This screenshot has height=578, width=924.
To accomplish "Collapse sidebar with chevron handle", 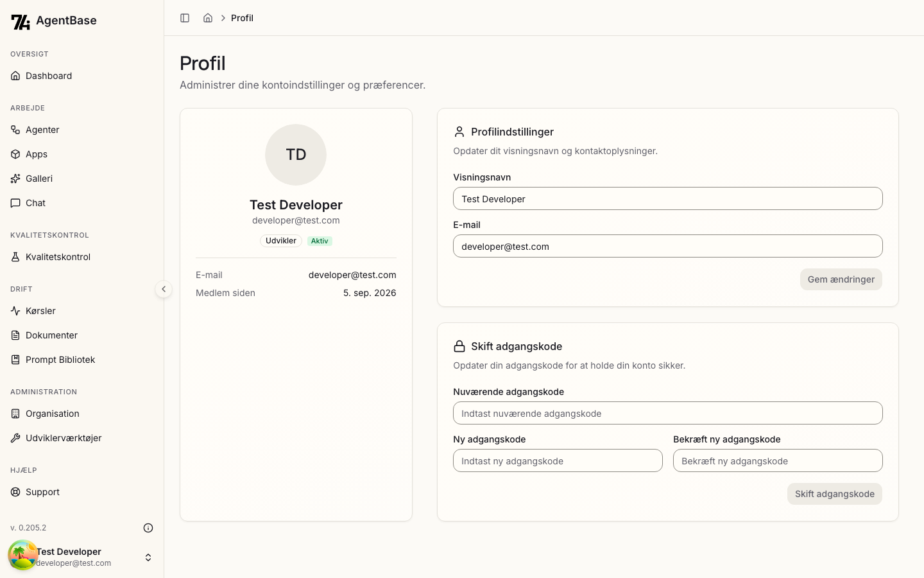I will (164, 289).
